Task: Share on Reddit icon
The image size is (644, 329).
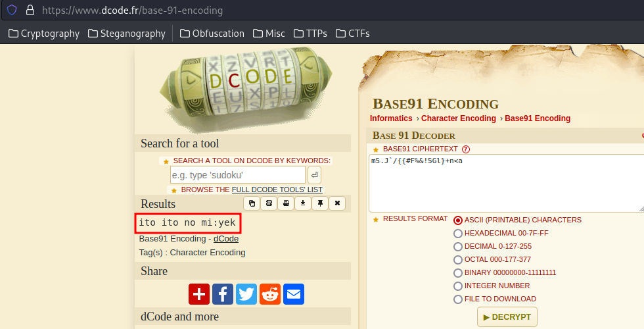Action: click(x=270, y=294)
